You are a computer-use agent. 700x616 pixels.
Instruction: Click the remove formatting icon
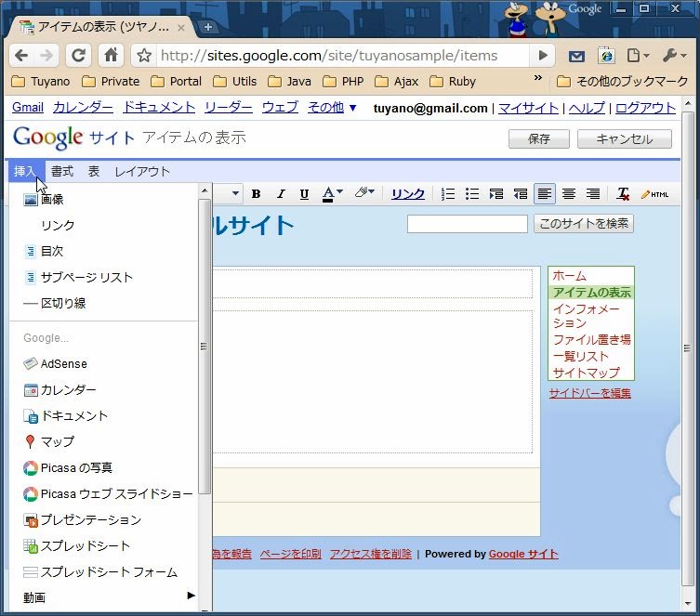pos(623,194)
